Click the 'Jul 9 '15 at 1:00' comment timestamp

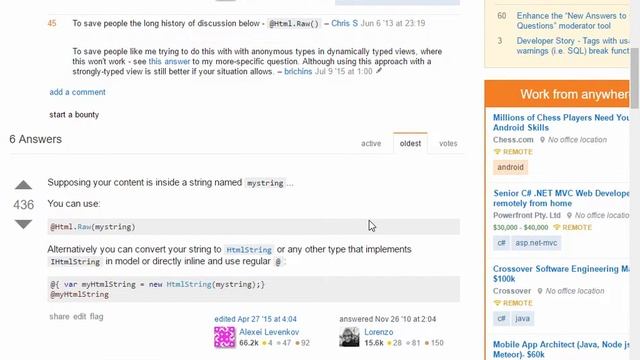tap(343, 71)
